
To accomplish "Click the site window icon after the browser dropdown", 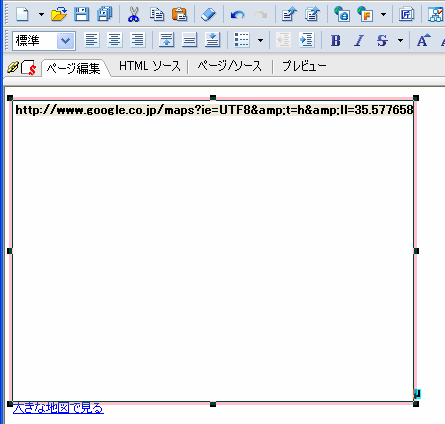I will point(407,14).
